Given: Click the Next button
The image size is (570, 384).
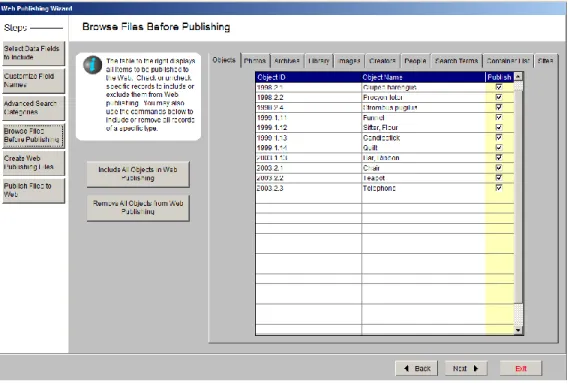Looking at the screenshot, I should (466, 368).
